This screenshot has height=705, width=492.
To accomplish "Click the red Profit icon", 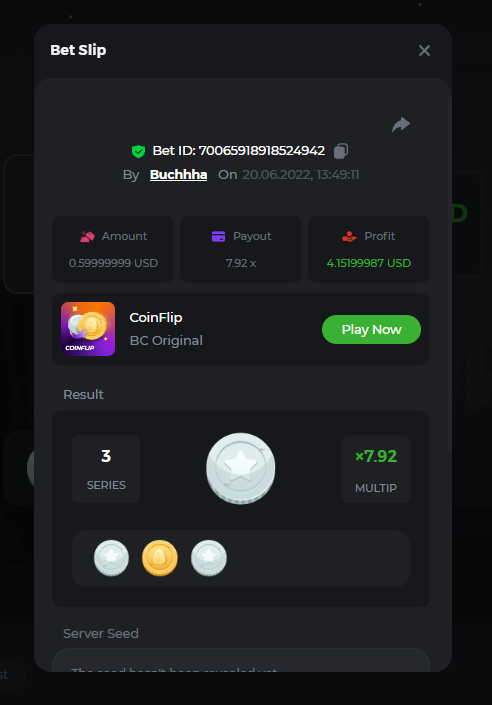I will tap(349, 236).
